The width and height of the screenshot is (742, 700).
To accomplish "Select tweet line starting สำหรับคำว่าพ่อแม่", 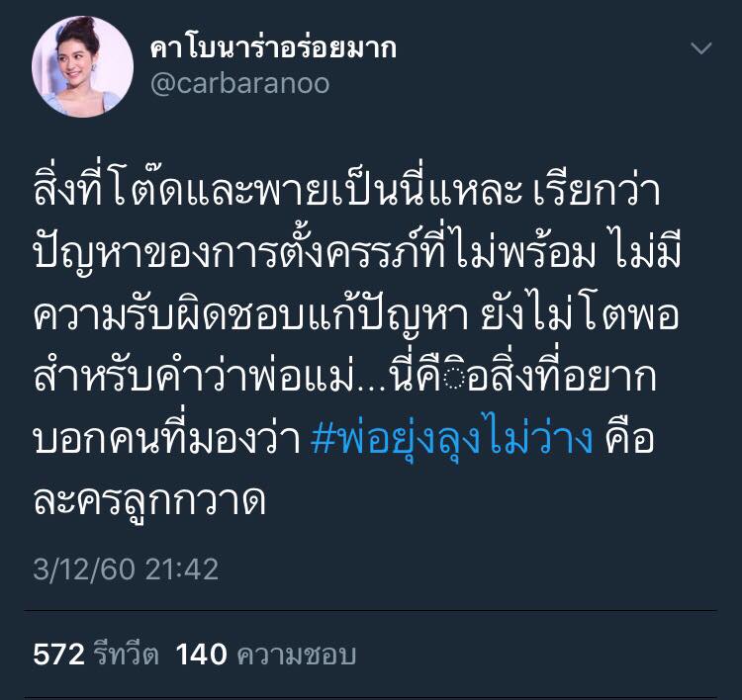I will (345, 377).
